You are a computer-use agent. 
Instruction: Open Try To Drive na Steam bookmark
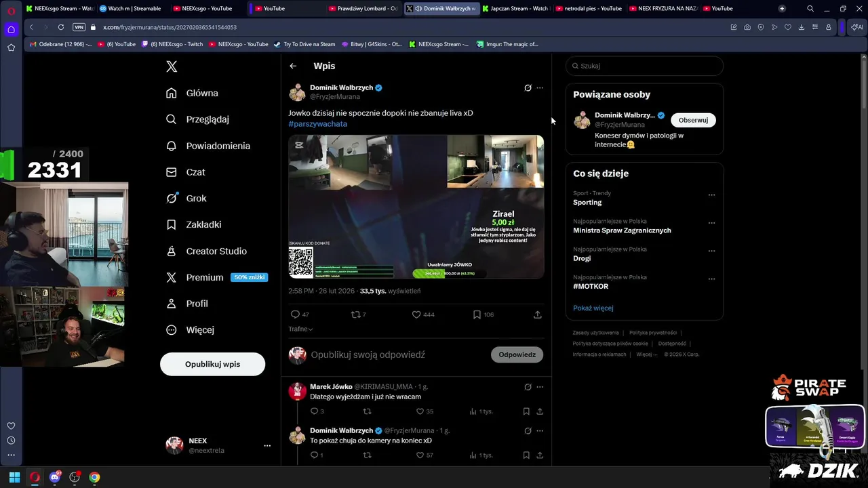tap(304, 44)
